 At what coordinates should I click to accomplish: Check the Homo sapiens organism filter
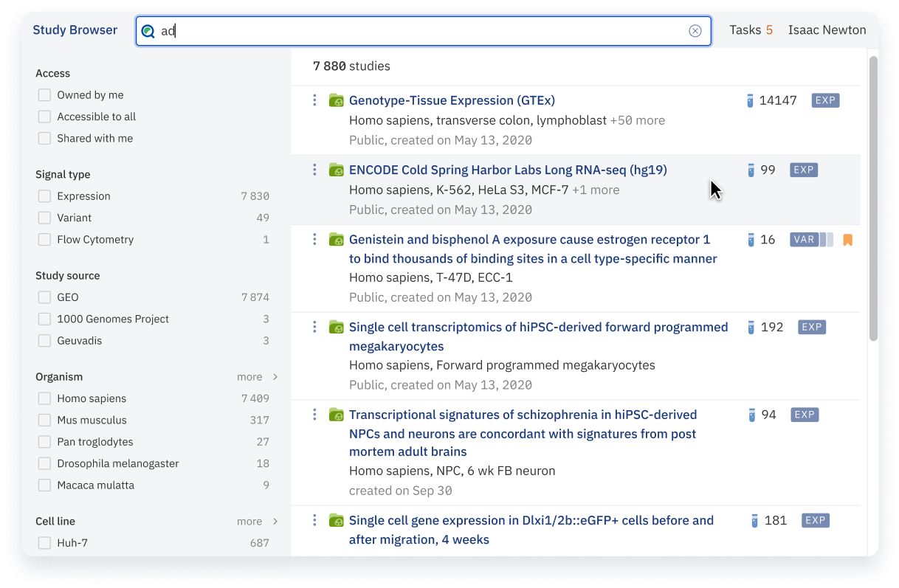click(45, 398)
